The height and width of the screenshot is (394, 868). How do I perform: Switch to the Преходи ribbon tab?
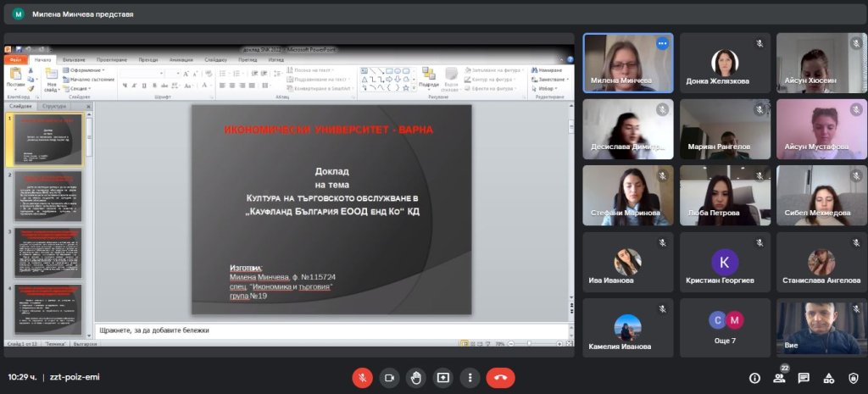click(147, 60)
